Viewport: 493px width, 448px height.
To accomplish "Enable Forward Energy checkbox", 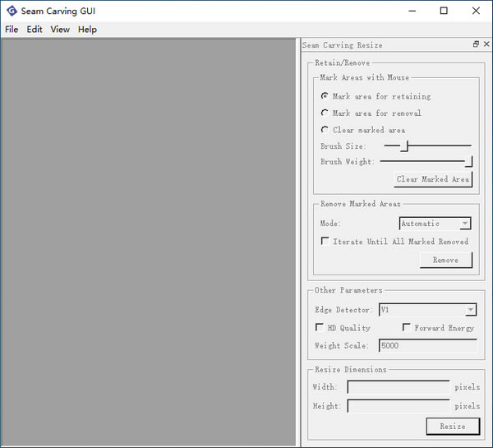I will pyautogui.click(x=438, y=328).
